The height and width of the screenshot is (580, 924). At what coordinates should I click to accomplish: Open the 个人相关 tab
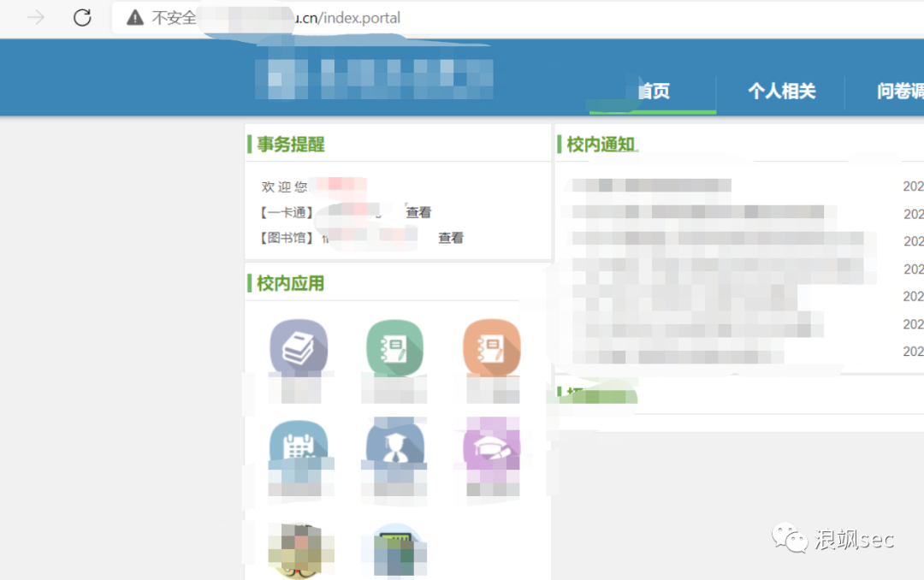click(781, 92)
